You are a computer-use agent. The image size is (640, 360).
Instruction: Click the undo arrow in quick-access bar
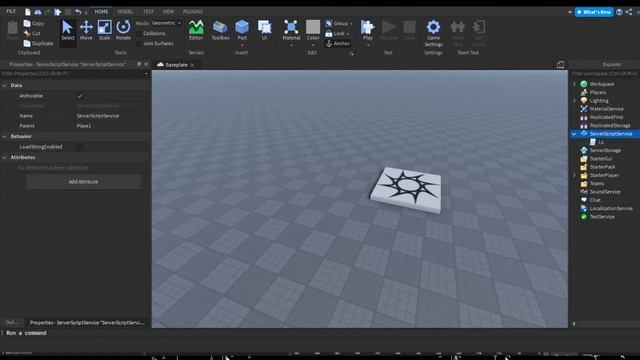pos(78,12)
